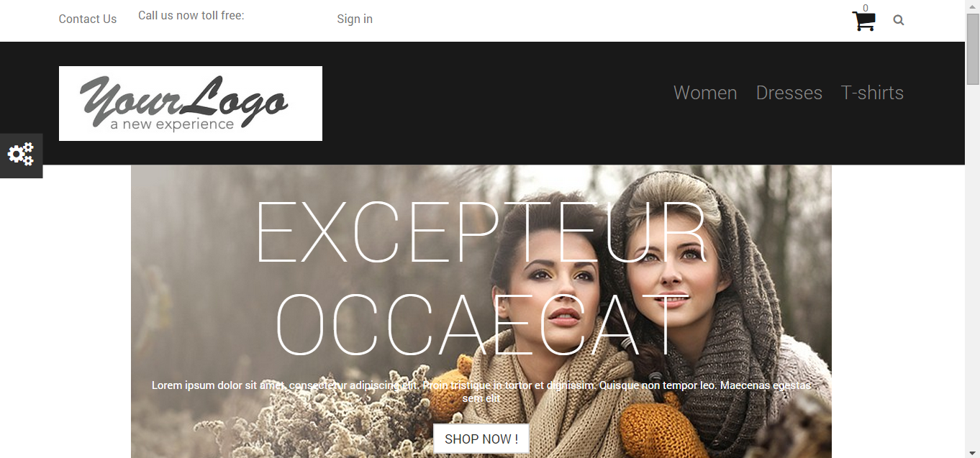Viewport: 980px width, 458px height.
Task: Click the YourLogo homepage logo
Action: point(191,104)
